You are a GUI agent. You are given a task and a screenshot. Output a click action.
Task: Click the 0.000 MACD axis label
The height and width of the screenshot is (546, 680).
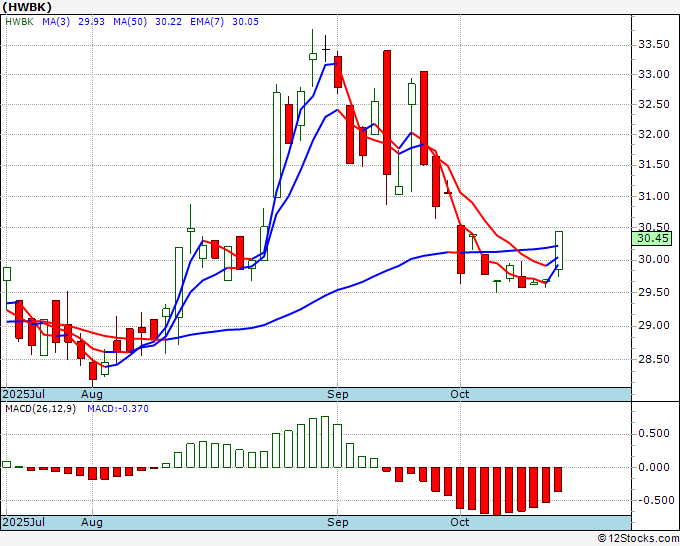(654, 468)
